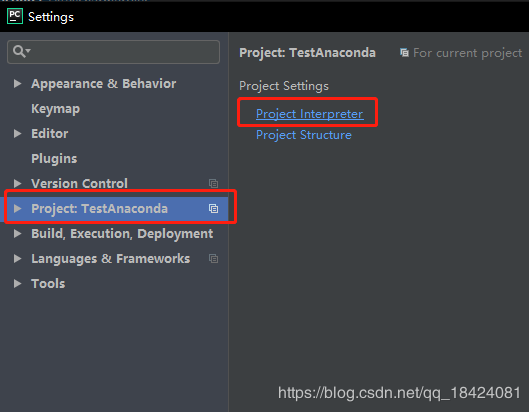Click the PyCharm logo icon in title bar
This screenshot has height=412, width=529.
pos(15,17)
